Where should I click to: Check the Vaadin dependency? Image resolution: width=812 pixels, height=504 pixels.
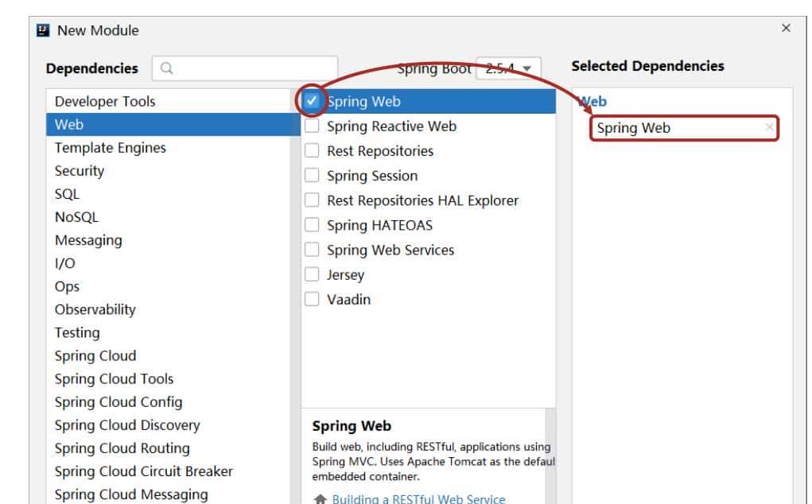311,299
